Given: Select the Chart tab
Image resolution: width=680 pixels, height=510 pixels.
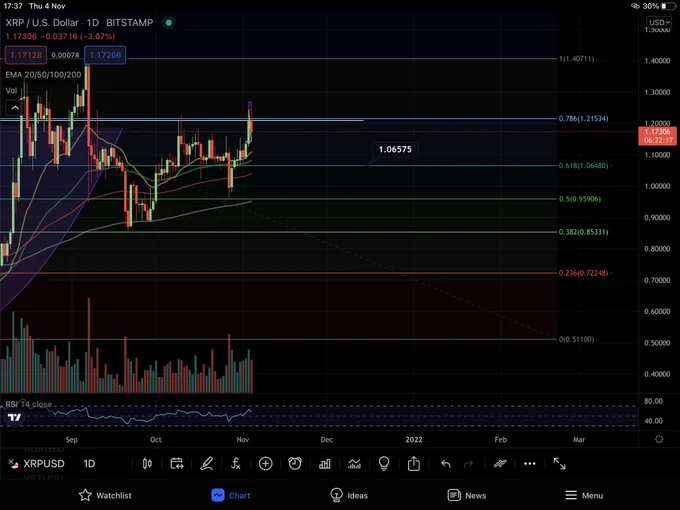Looking at the screenshot, I should [231, 495].
